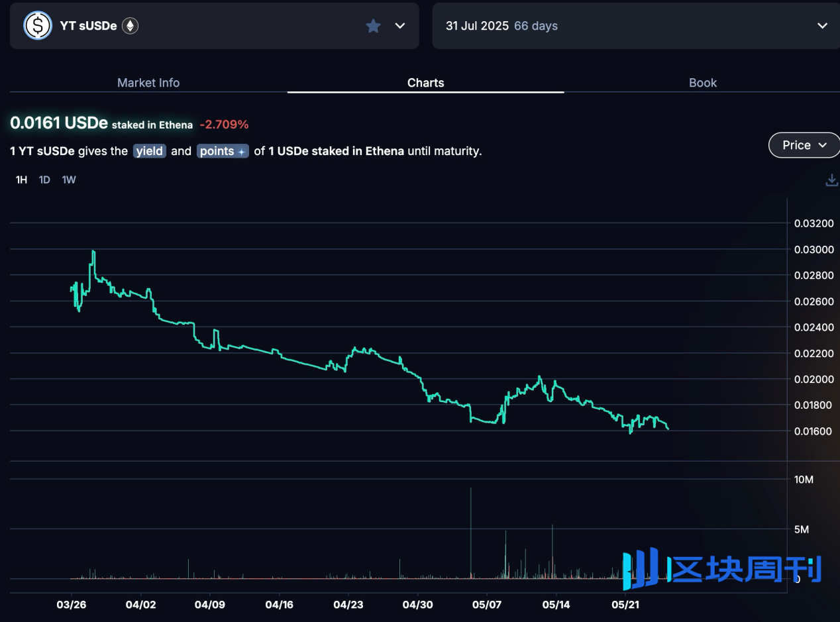
Task: Click the 04/02 date axis label
Action: click(140, 605)
